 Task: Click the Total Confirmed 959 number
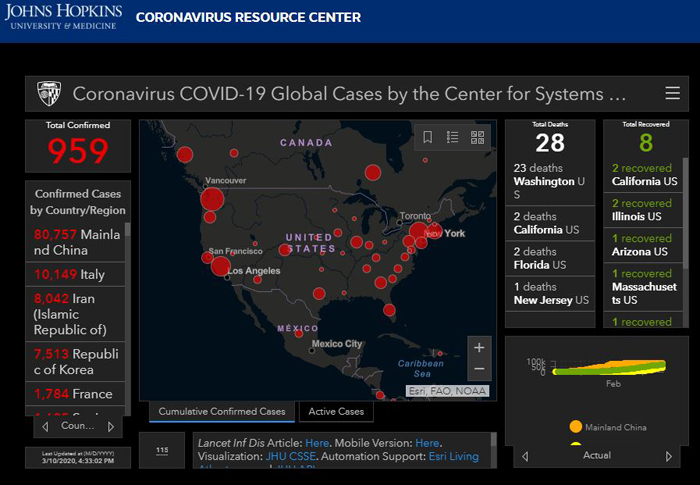[x=78, y=151]
